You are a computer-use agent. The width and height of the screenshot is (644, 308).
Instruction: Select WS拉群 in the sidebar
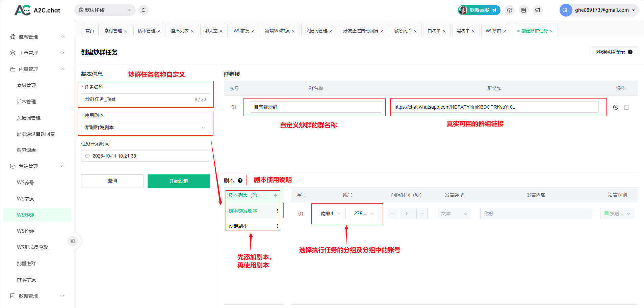25,231
